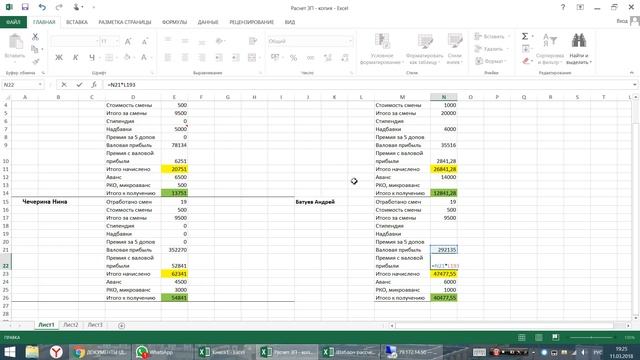Toggle bold formatting (Ж)

click(59, 58)
